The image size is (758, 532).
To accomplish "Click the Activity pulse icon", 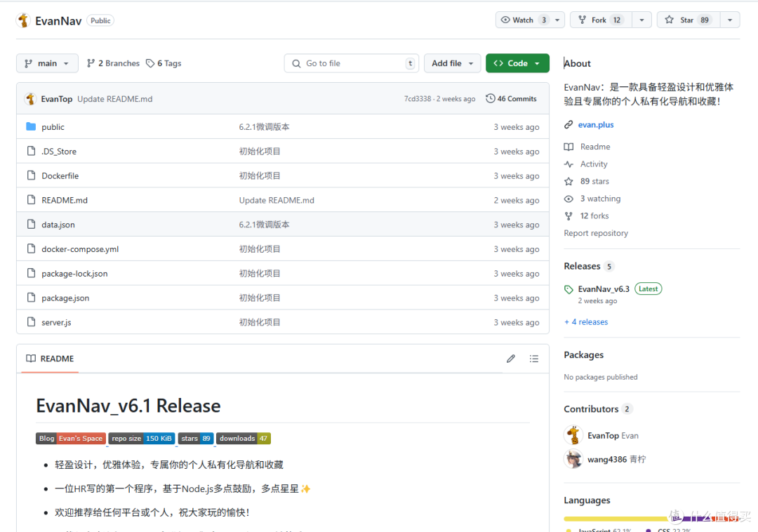I will [x=568, y=164].
